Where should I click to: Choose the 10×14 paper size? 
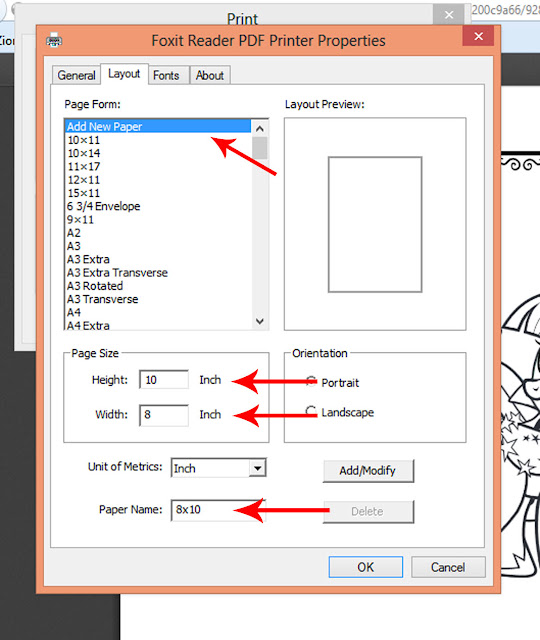(x=158, y=153)
